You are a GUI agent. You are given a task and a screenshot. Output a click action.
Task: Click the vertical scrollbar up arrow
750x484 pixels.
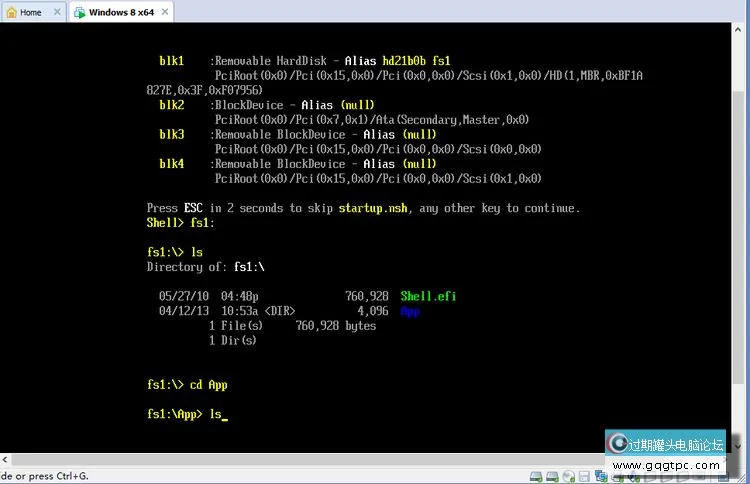pos(738,29)
